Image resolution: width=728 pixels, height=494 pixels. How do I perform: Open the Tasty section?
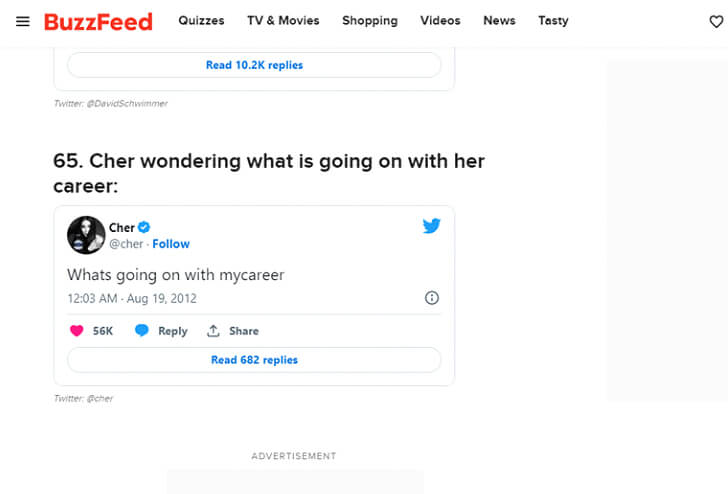(x=553, y=21)
